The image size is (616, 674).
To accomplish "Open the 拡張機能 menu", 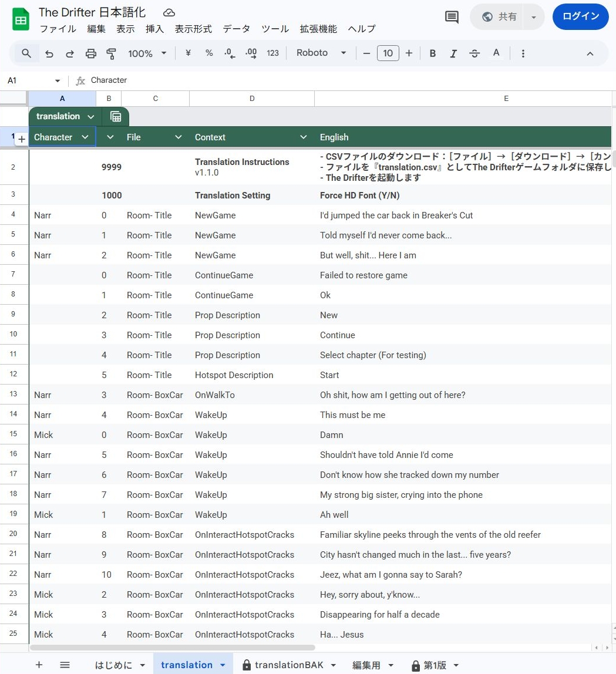I will tap(318, 29).
